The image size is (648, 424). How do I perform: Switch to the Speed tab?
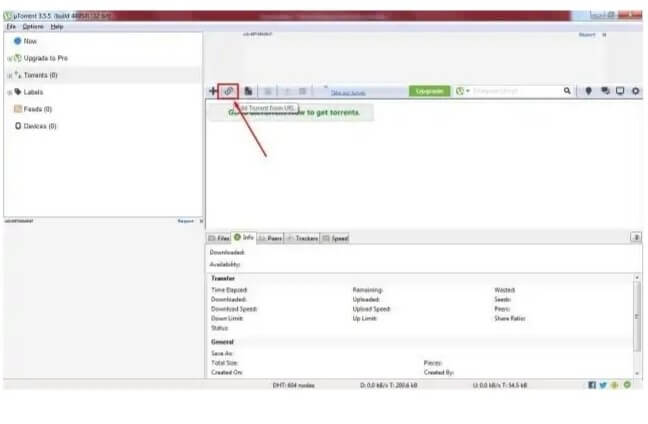(x=335, y=238)
